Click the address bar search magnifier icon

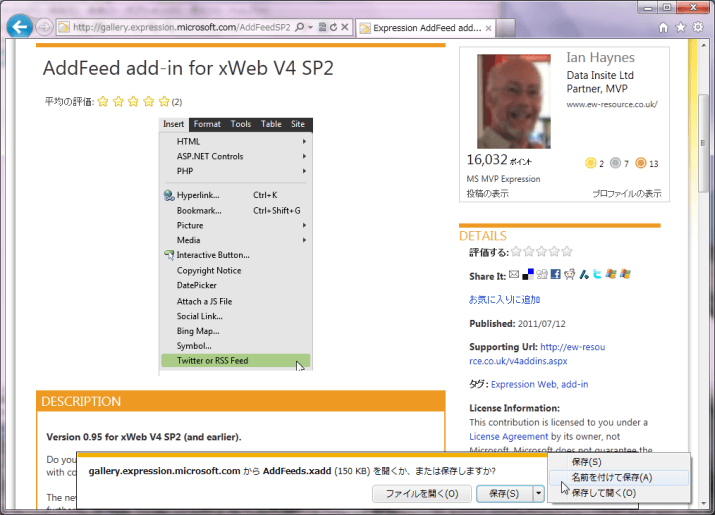pyautogui.click(x=300, y=27)
